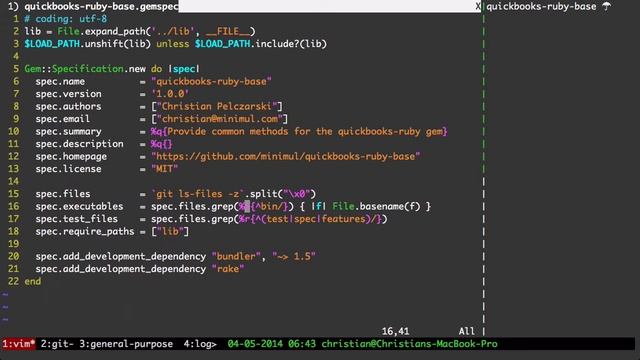This screenshot has height=360, width=640.
Task: Click the quickbooks-ruby-base title in right pane
Action: (x=541, y=6)
